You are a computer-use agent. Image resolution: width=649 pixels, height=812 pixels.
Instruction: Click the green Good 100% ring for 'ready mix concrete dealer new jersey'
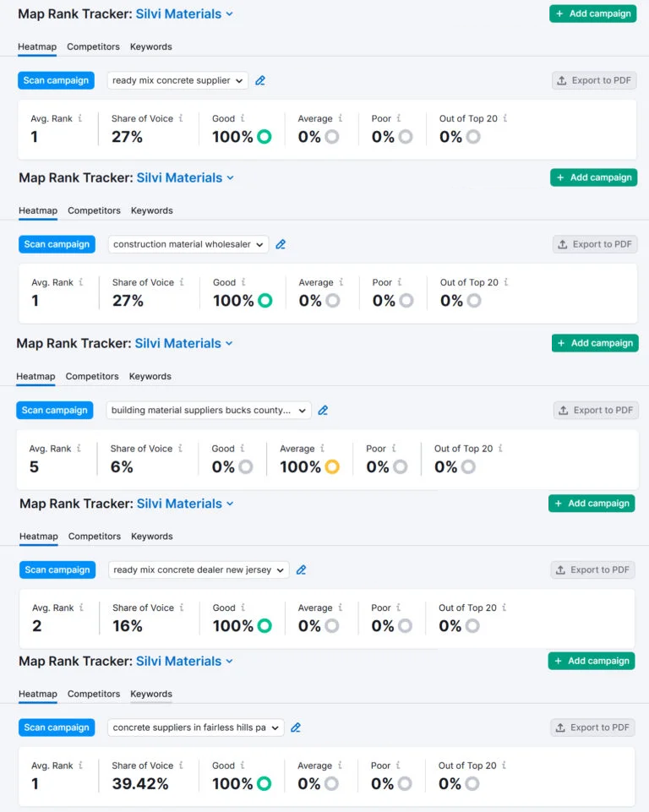tap(265, 626)
